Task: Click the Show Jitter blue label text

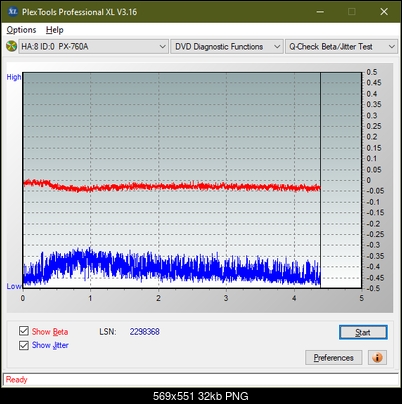Action: pyautogui.click(x=50, y=345)
